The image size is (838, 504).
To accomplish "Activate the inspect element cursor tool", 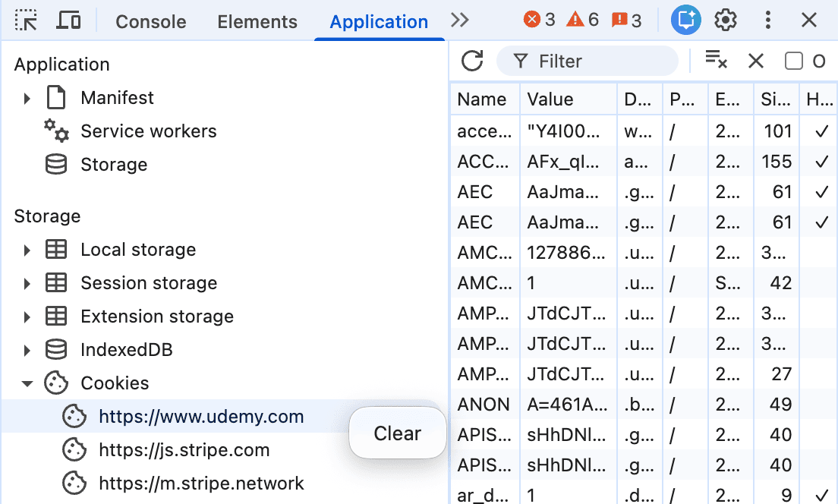I will pyautogui.click(x=26, y=20).
